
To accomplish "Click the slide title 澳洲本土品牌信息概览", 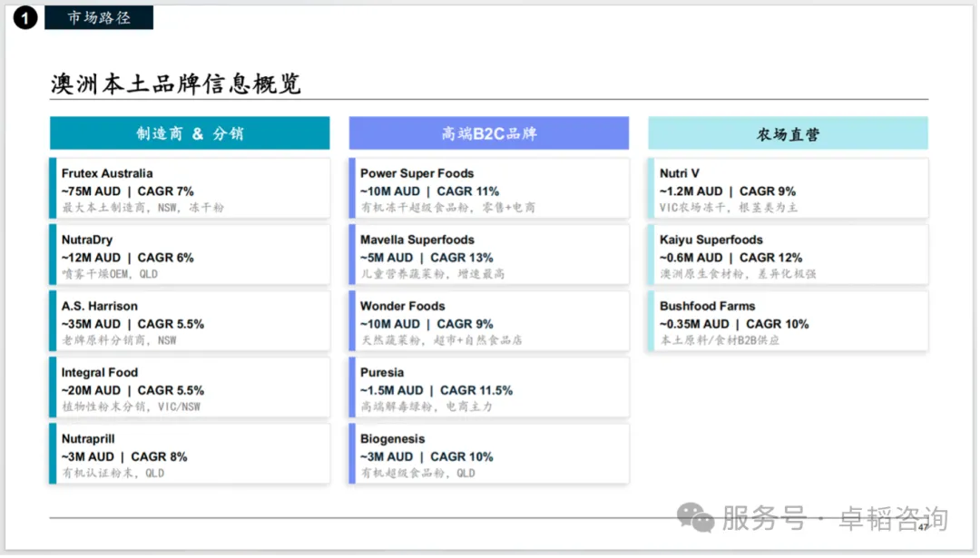I will coord(176,83).
